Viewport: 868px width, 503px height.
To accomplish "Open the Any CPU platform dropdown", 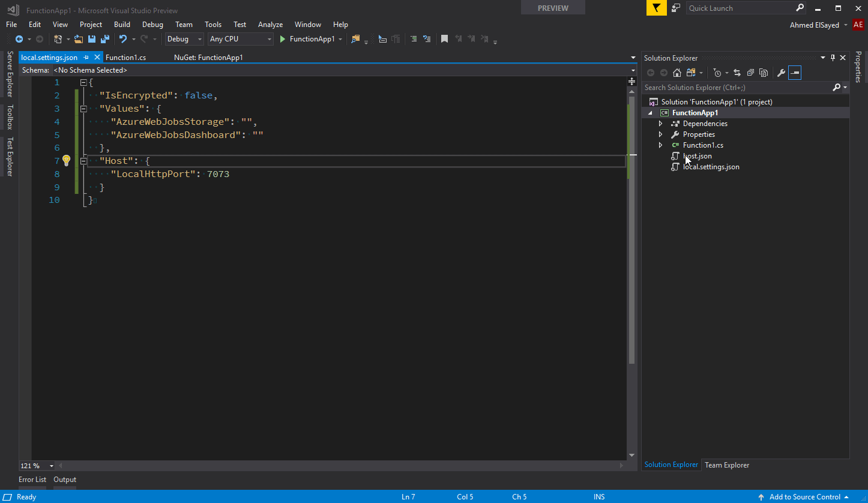I will pyautogui.click(x=241, y=39).
